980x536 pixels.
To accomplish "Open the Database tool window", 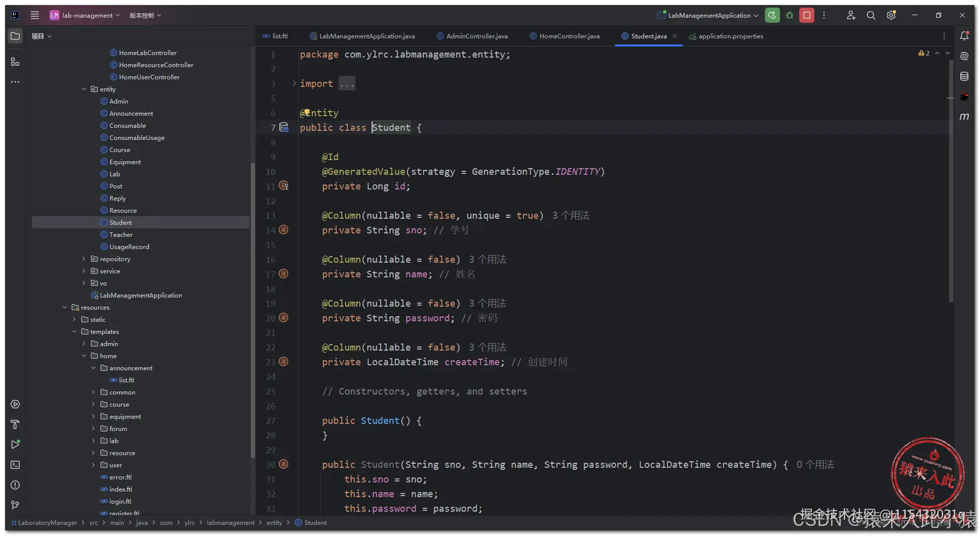I will 964,76.
